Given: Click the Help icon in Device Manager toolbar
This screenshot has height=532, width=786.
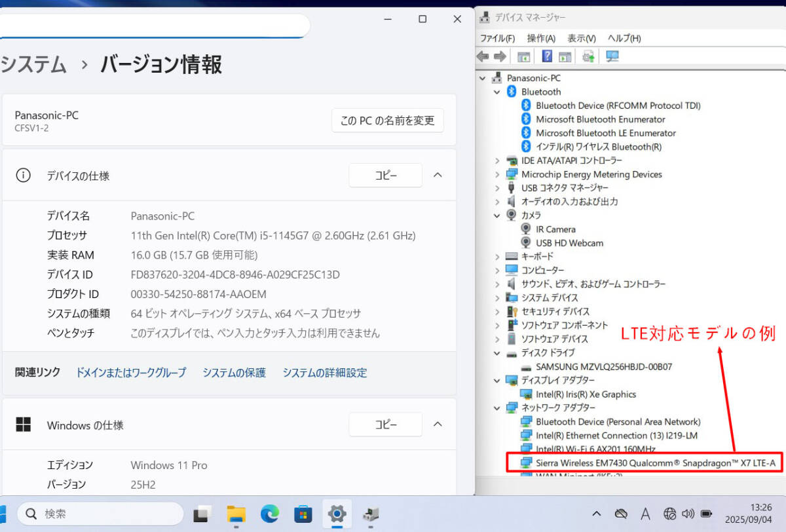Looking at the screenshot, I should [547, 56].
